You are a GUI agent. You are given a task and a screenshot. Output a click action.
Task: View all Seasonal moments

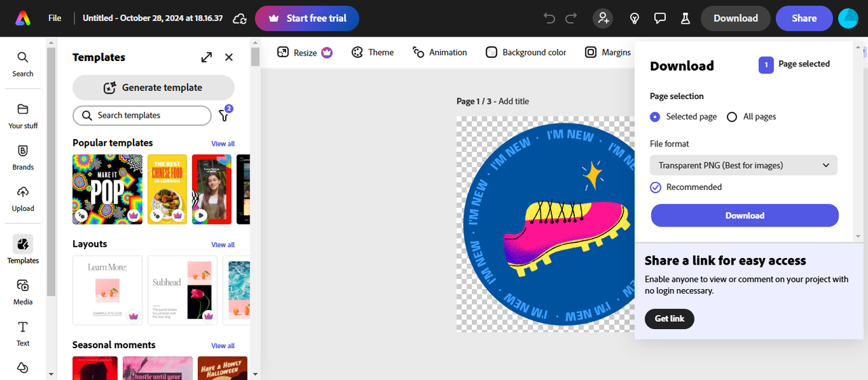coord(223,346)
